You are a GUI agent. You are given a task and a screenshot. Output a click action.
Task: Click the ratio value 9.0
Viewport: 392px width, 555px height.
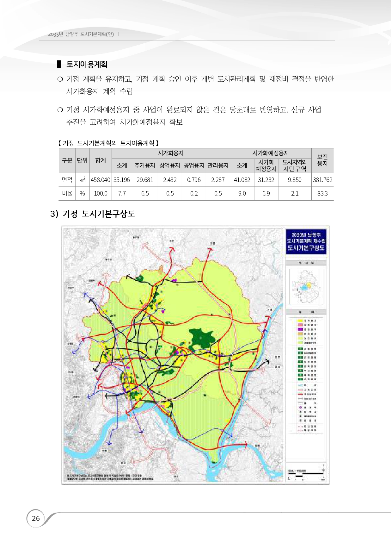click(242, 193)
